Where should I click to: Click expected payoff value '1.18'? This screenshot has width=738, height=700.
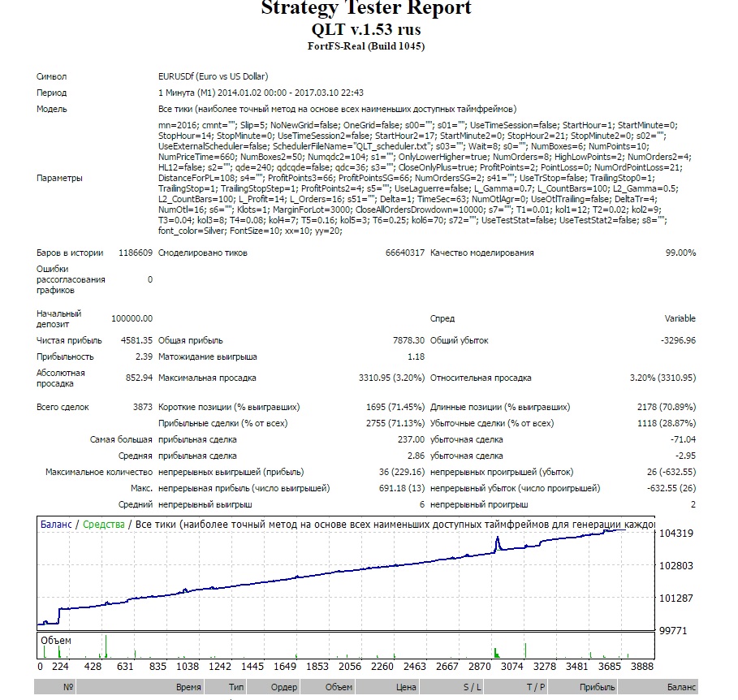[x=416, y=356]
